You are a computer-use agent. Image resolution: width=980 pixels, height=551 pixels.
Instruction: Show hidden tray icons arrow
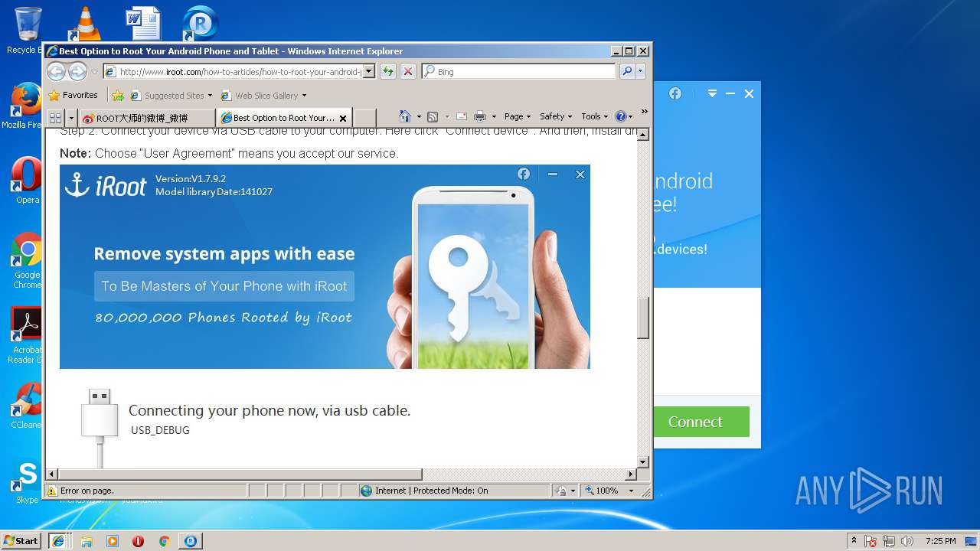pyautogui.click(x=854, y=541)
